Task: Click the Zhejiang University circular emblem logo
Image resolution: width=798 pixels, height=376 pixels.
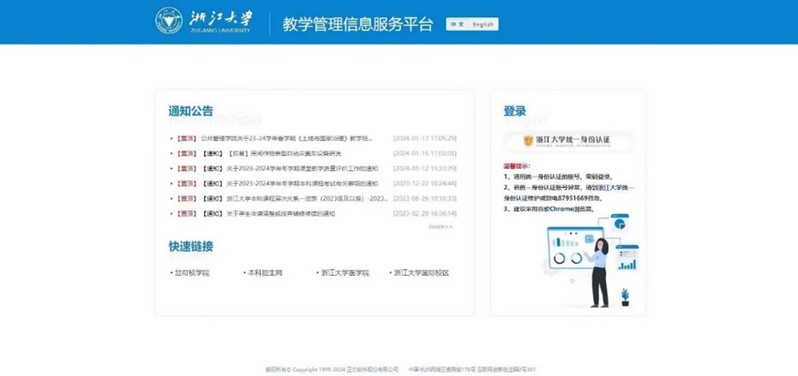Action: tap(169, 21)
